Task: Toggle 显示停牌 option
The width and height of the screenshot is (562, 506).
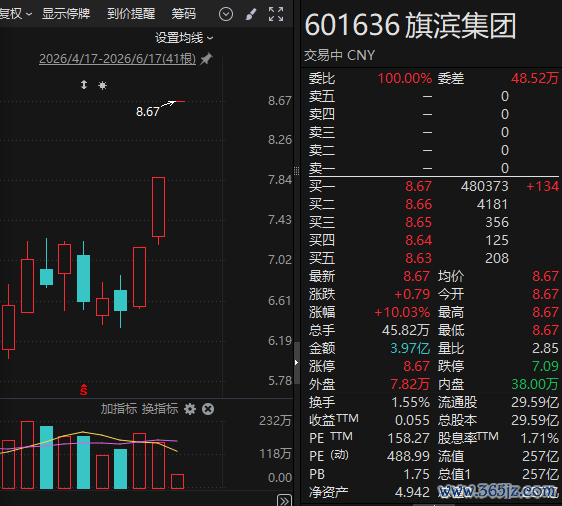Action: (x=66, y=14)
